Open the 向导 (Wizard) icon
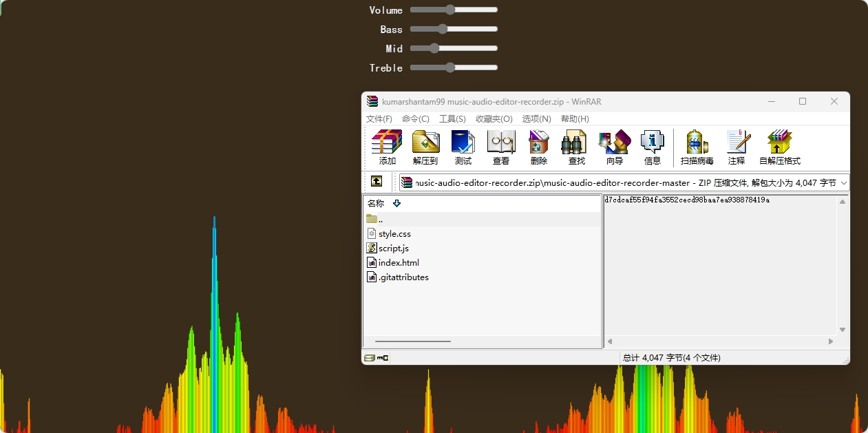The image size is (868, 433). tap(615, 142)
